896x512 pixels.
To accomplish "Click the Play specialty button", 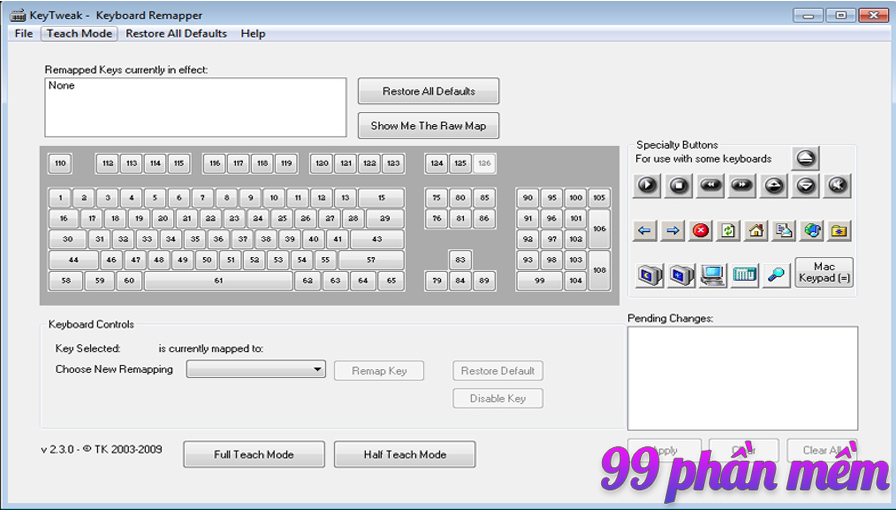I will click(647, 184).
